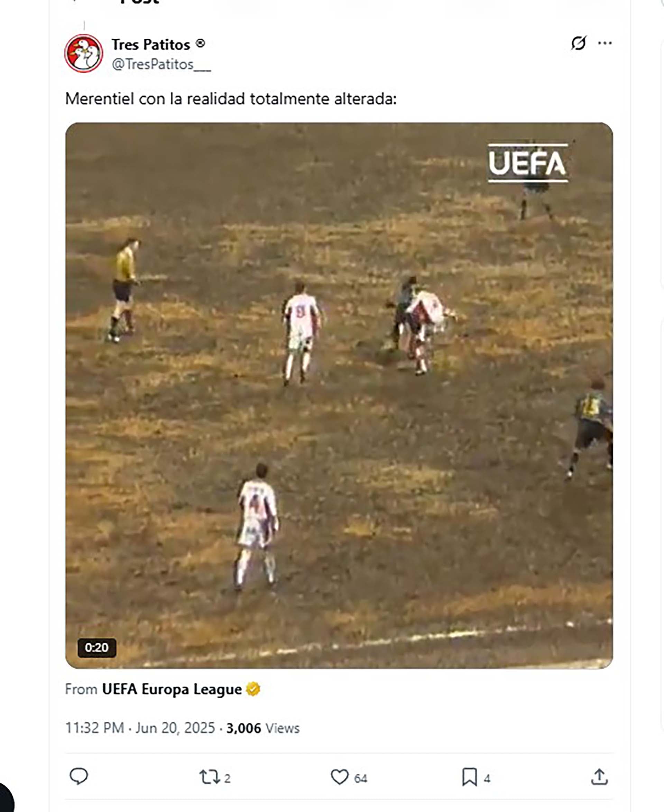The image size is (664, 812).
Task: Open the UEFA Europa League source link
Action: pos(172,689)
